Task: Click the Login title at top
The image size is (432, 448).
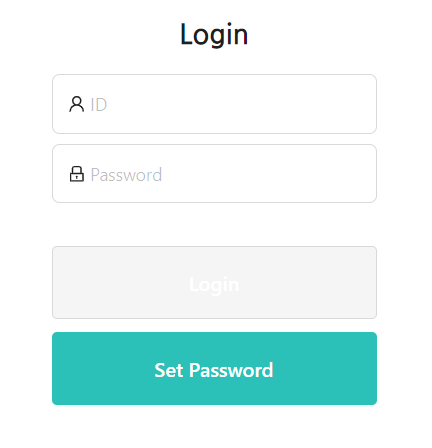Action: (214, 34)
